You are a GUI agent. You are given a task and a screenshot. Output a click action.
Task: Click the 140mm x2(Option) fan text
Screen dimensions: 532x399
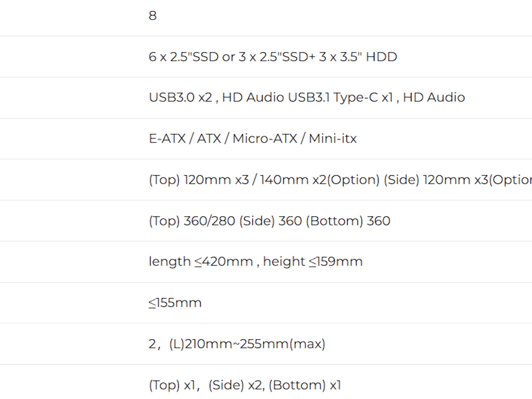[320, 180]
